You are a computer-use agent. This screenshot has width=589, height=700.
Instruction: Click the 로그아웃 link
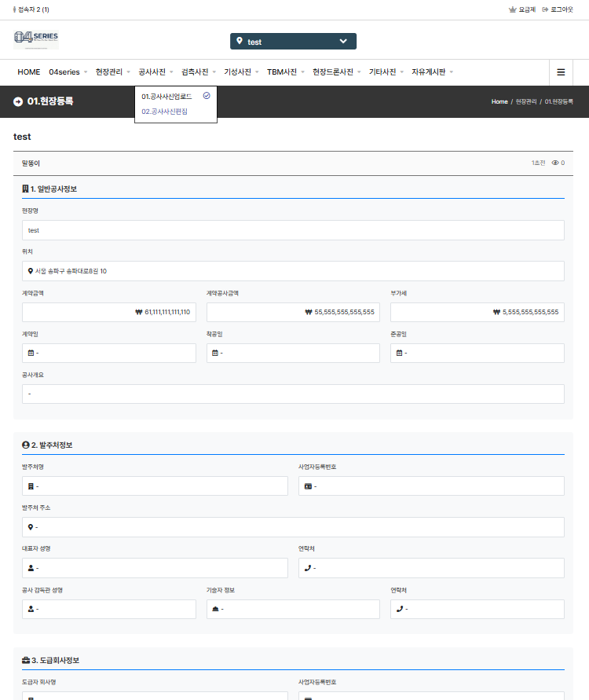562,9
